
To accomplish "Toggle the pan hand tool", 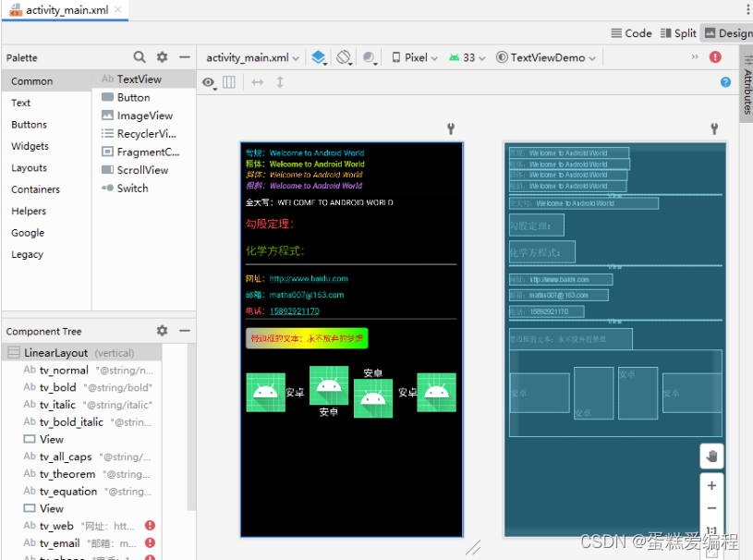I will click(711, 456).
